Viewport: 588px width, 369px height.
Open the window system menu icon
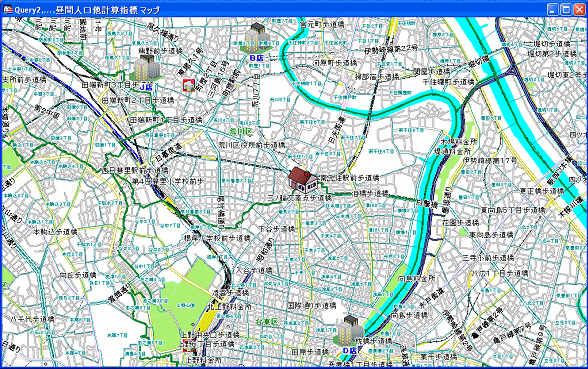tap(8, 9)
